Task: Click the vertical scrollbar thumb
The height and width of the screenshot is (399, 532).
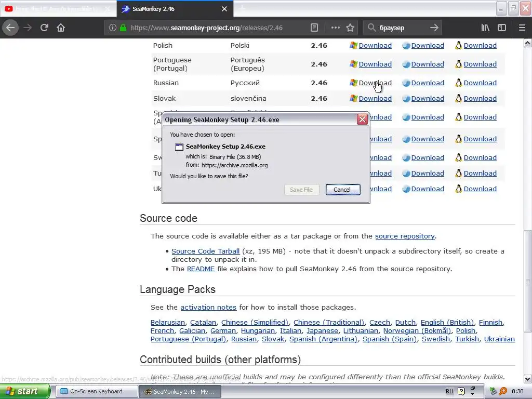Action: (x=528, y=281)
